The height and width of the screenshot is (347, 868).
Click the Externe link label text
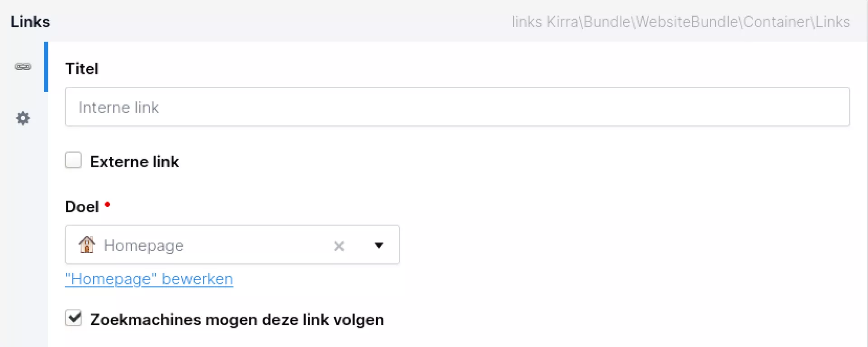[134, 162]
